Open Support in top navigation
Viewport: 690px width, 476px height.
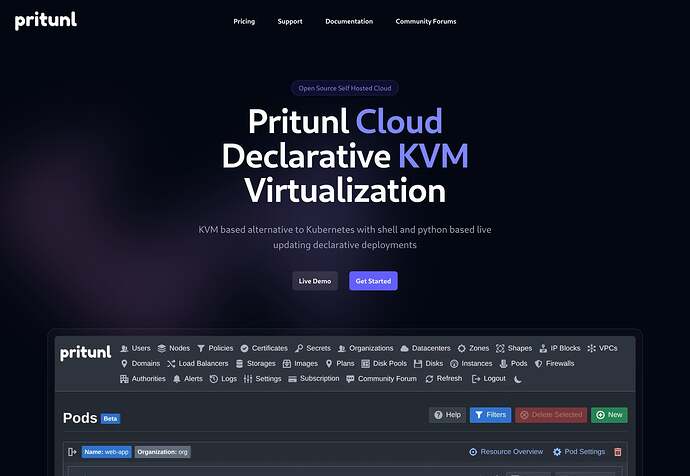coord(290,21)
